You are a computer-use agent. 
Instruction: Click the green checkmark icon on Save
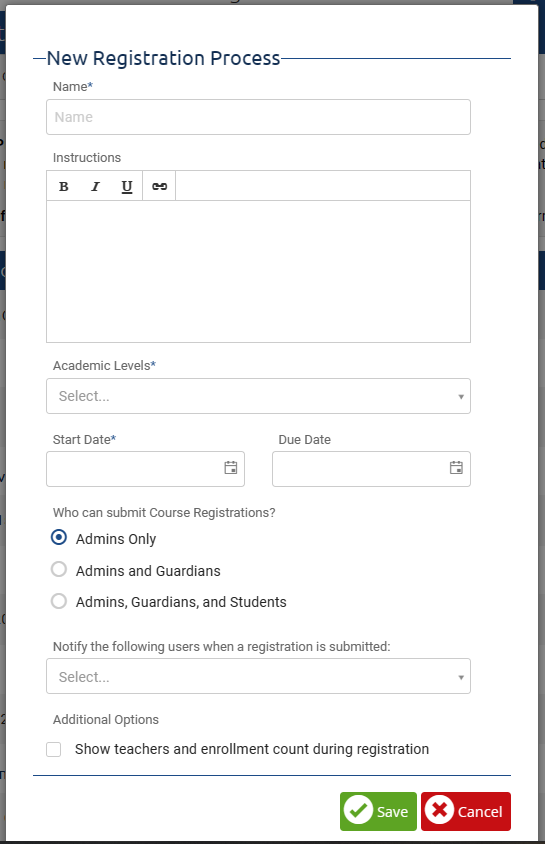[358, 810]
